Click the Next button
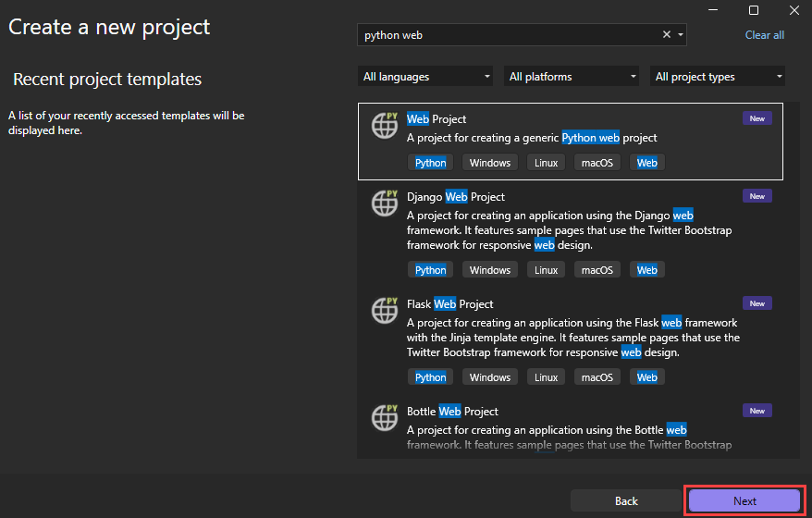 tap(744, 501)
